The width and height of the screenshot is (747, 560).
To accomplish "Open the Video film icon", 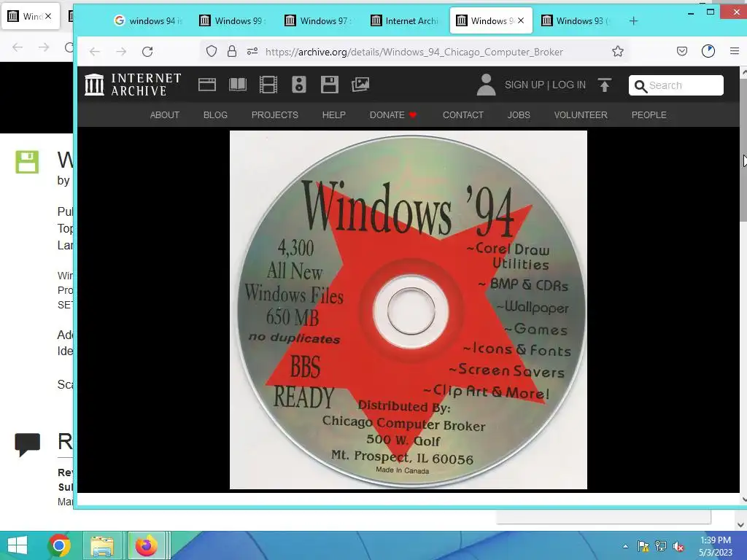I will (x=268, y=85).
